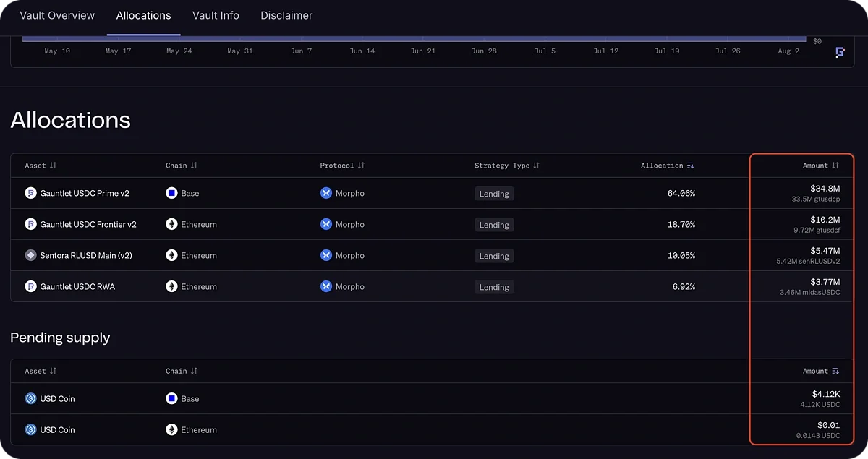This screenshot has height=459, width=868.
Task: Click Lending tag for Gauntlet USDC Frontier v2
Action: pos(494,225)
